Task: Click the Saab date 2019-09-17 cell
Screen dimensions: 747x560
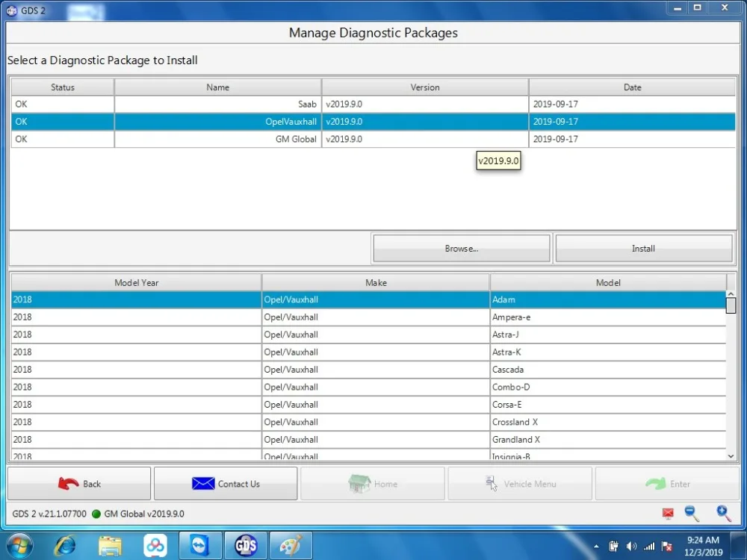Action: [632, 105]
